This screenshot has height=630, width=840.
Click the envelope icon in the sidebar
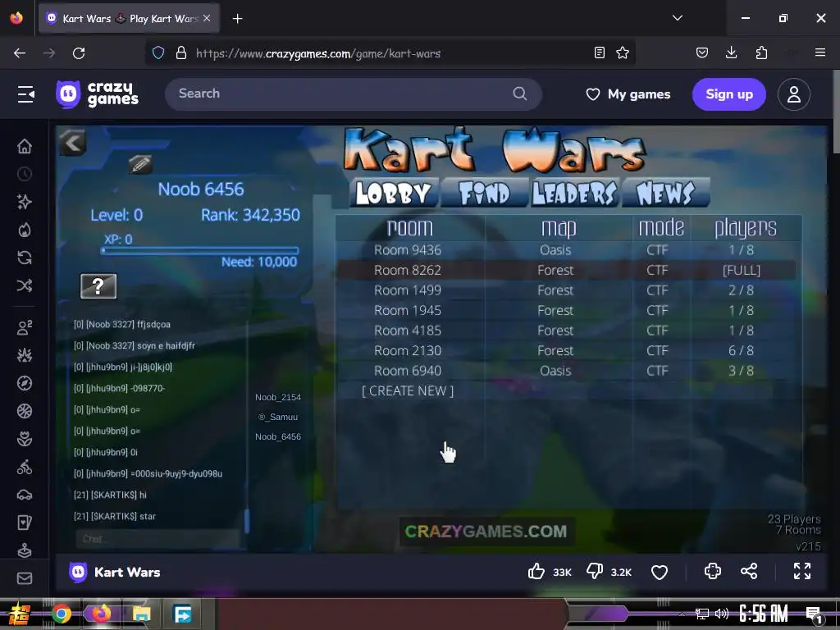(x=25, y=578)
